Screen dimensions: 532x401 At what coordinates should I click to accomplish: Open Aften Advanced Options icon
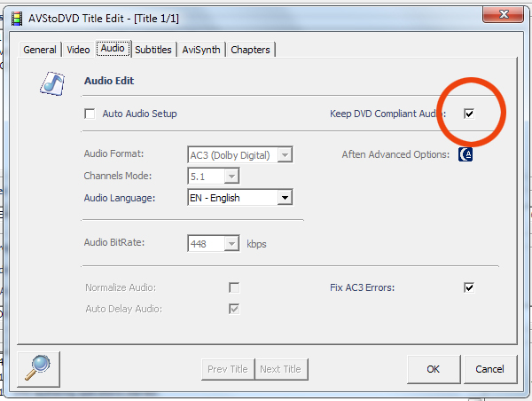[465, 154]
